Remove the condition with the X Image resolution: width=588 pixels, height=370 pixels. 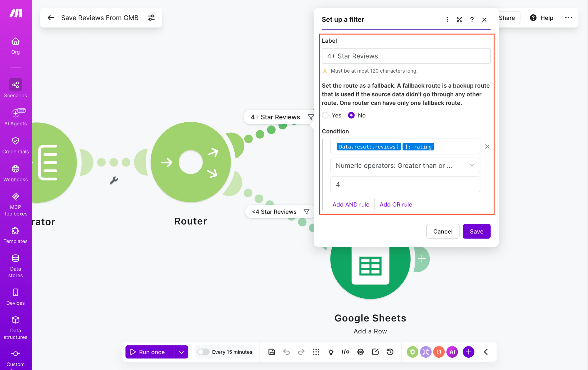(487, 146)
